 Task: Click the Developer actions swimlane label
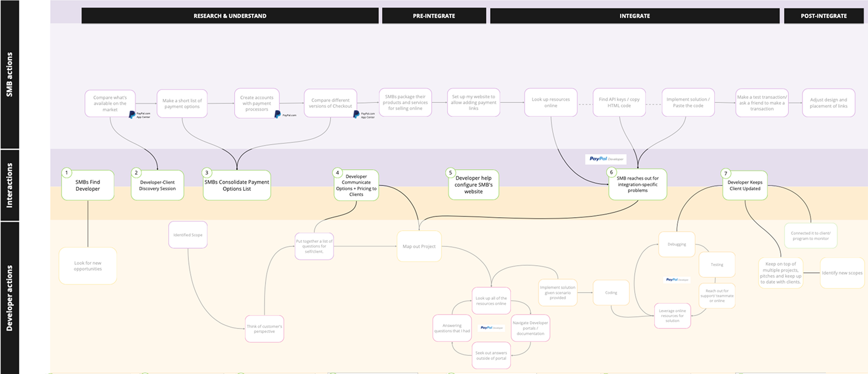click(x=10, y=298)
